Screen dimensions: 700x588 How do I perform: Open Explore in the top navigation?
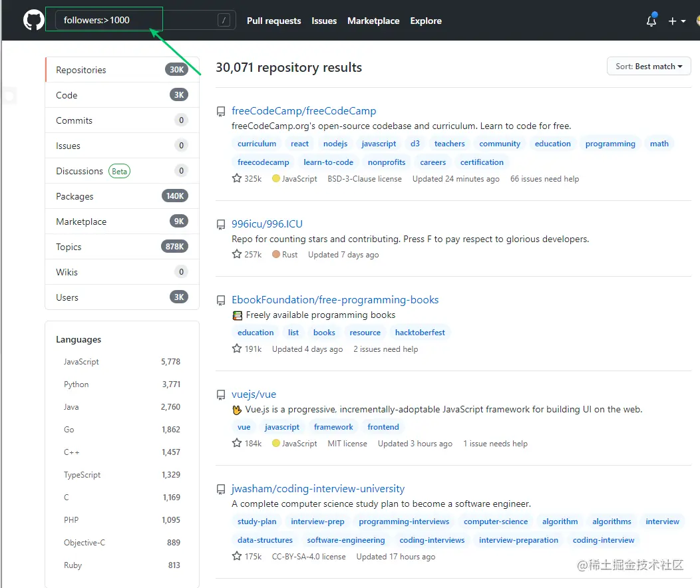coord(426,21)
